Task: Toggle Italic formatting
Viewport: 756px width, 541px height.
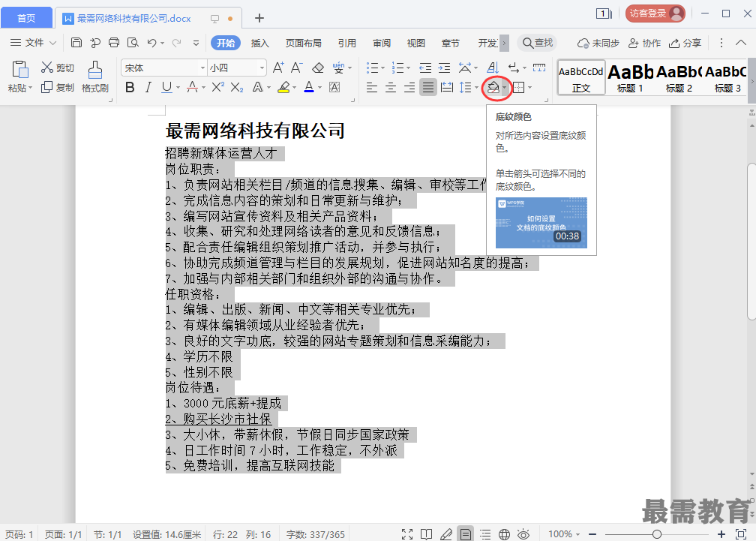Action: tap(148, 87)
